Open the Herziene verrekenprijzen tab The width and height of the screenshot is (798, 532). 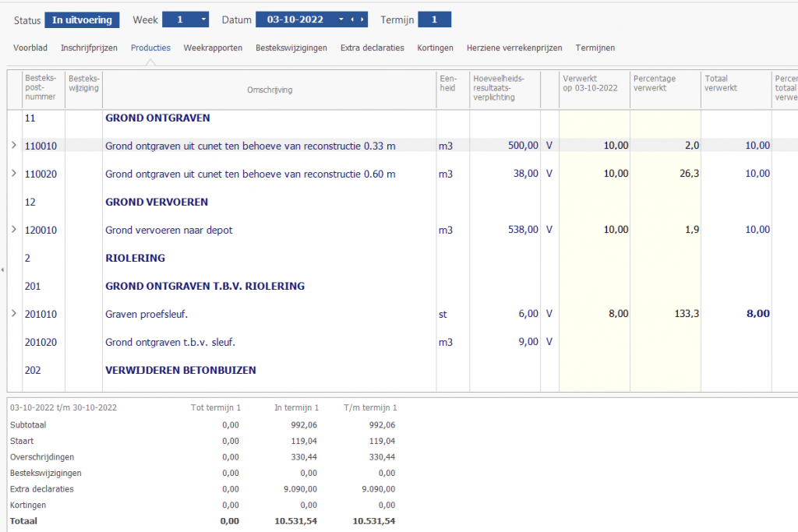[x=514, y=48]
